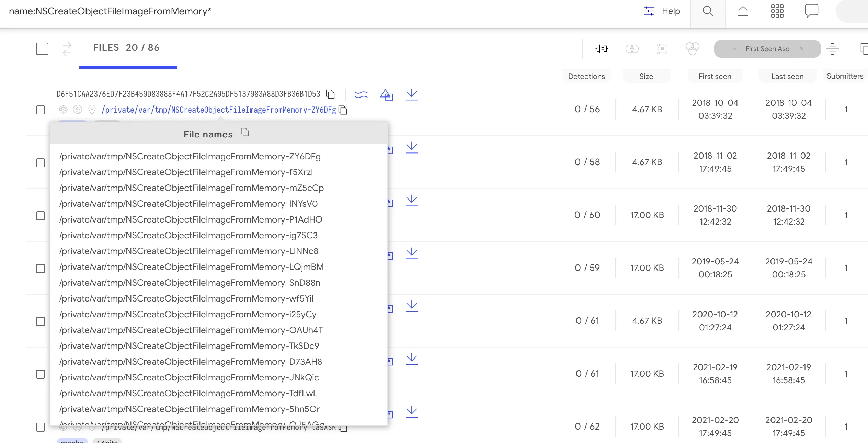The height and width of the screenshot is (443, 868).
Task: Click the three-circles clustering icon in the toolbar
Action: pyautogui.click(x=693, y=48)
